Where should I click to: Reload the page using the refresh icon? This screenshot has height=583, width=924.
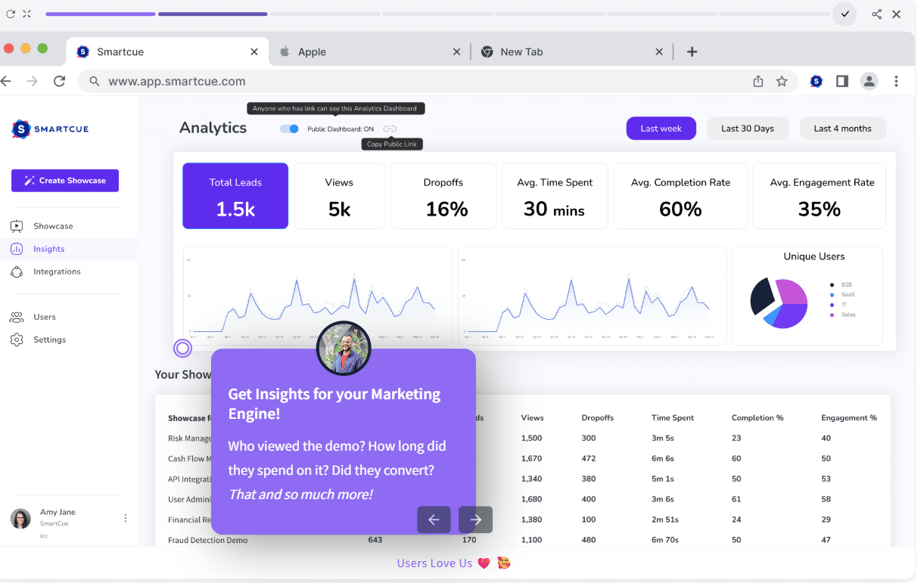click(x=60, y=81)
